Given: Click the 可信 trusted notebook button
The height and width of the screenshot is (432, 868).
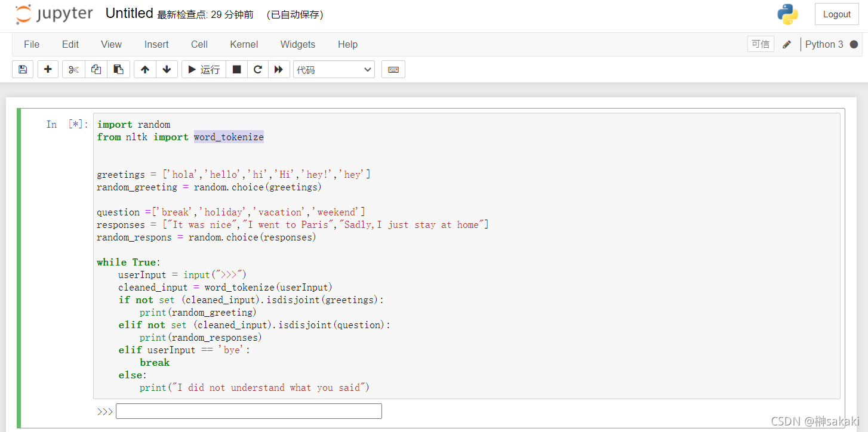Looking at the screenshot, I should (761, 44).
